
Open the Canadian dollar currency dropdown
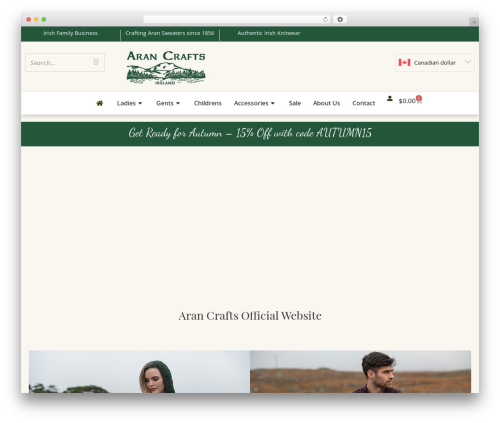[x=435, y=63]
